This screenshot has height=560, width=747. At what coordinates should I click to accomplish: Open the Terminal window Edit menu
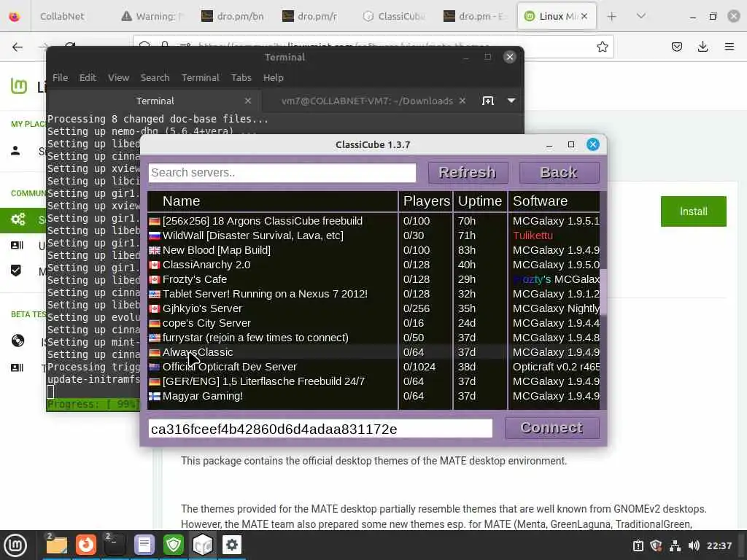point(88,77)
